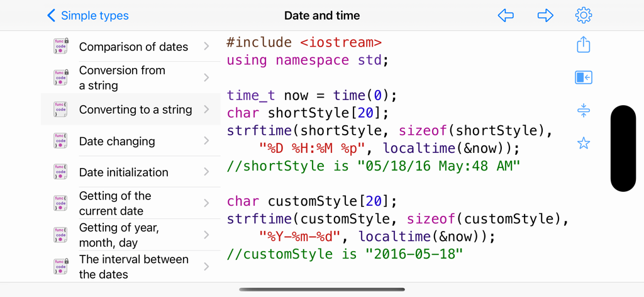Image resolution: width=644 pixels, height=297 pixels.
Task: Select Converting to a string topic
Action: [131, 109]
